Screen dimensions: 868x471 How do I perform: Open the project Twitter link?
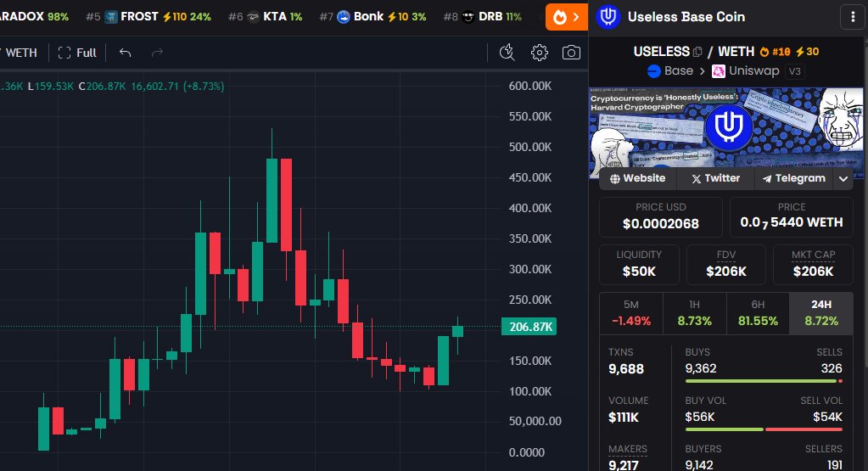[716, 178]
